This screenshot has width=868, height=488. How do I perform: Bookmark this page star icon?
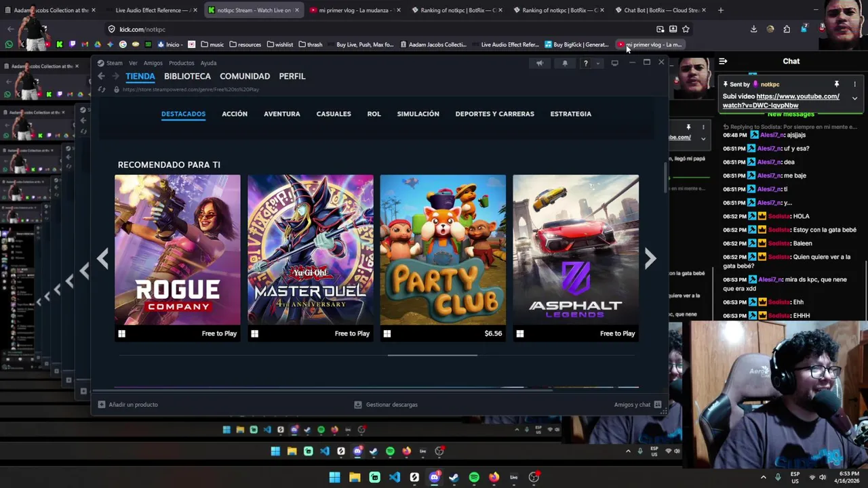(686, 29)
